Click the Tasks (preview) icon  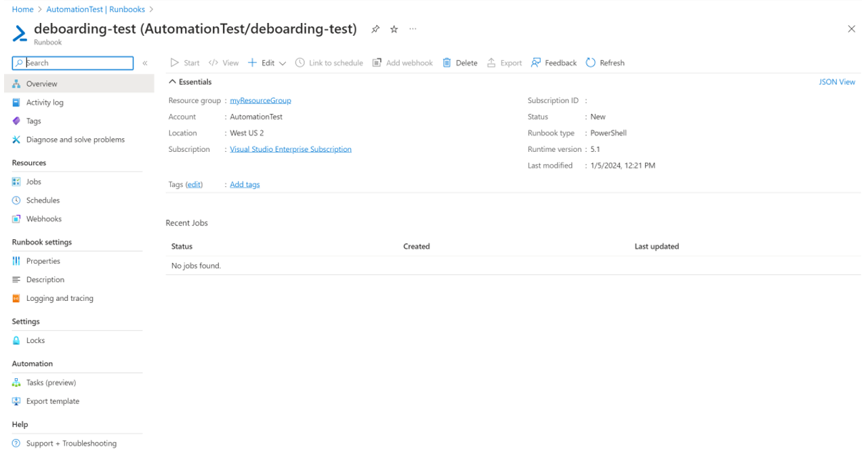pos(16,382)
